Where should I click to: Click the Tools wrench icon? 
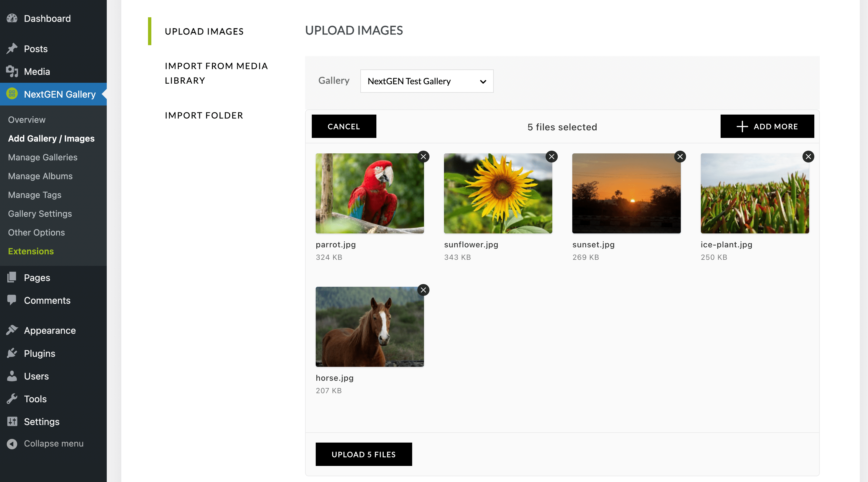pyautogui.click(x=12, y=399)
